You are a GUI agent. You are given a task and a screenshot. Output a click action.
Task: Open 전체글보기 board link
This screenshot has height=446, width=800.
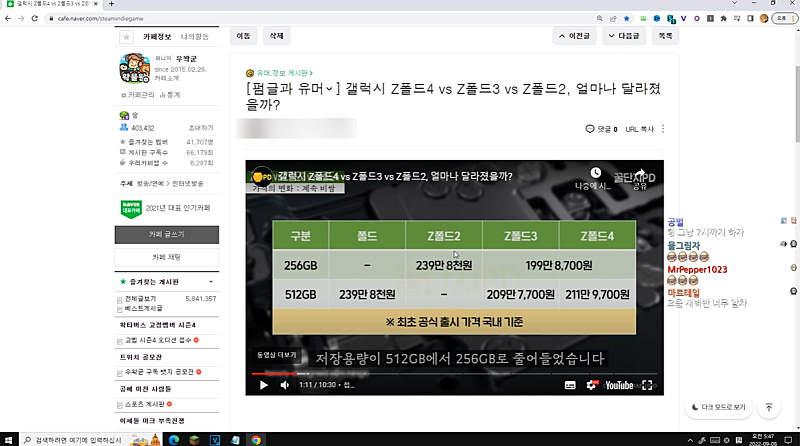tap(141, 299)
